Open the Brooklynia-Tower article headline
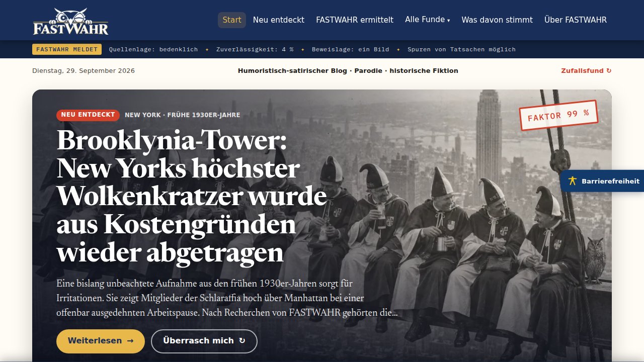This screenshot has height=362, width=644. tap(192, 196)
